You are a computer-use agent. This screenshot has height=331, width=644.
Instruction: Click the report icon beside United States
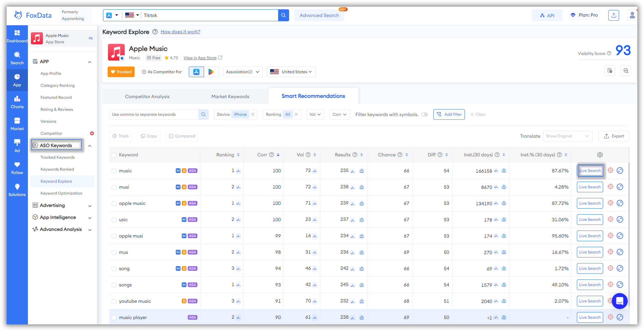click(610, 71)
